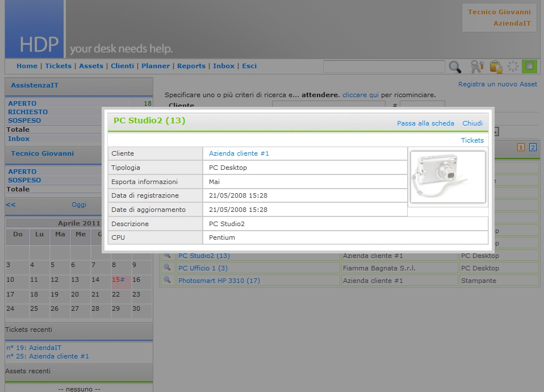The image size is (544, 392).
Task: Click Registra un nuovo Asset link
Action: [x=497, y=84]
